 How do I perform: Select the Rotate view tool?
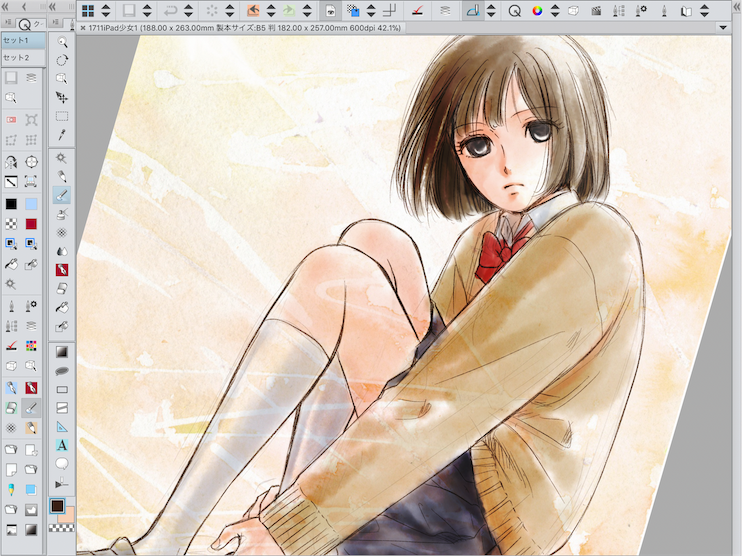point(62,60)
